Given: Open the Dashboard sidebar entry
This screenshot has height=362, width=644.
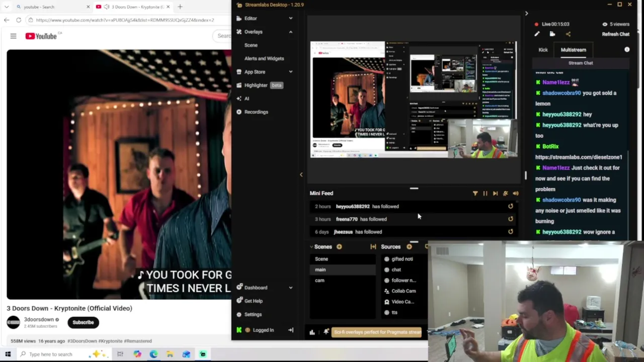Looking at the screenshot, I should tap(256, 288).
